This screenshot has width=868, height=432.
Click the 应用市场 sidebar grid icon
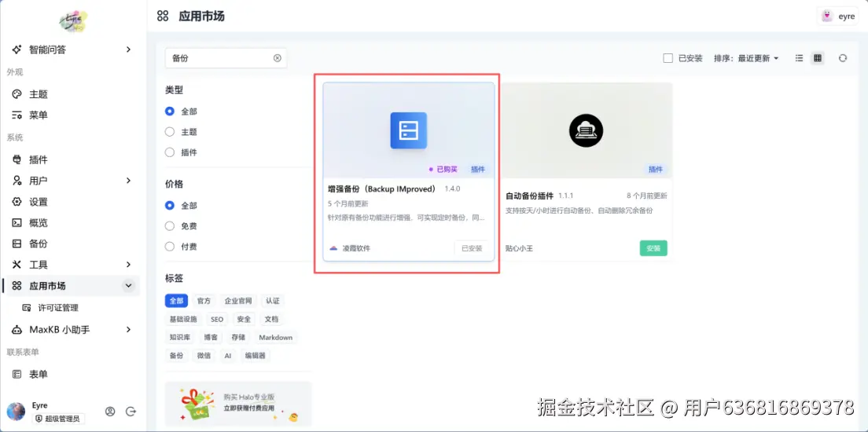coord(17,286)
